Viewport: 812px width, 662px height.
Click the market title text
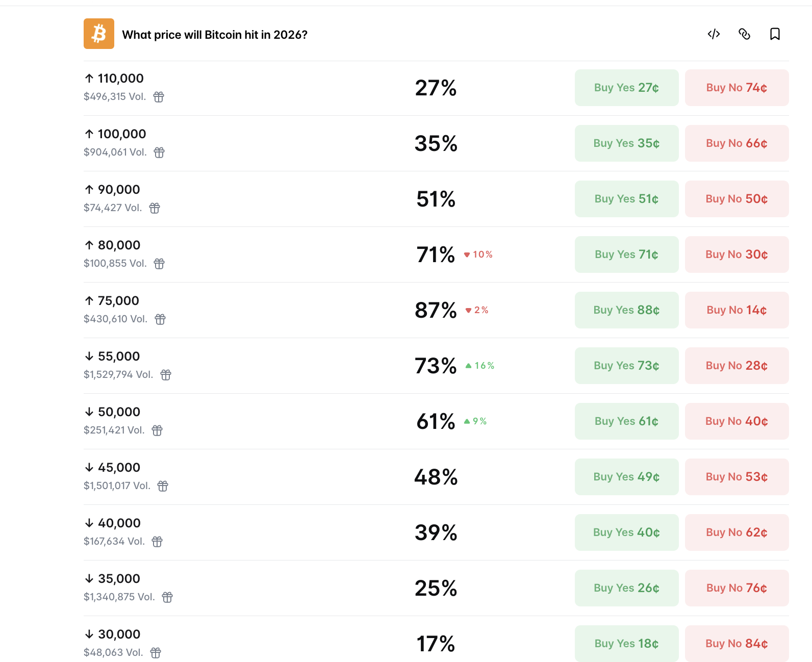[215, 35]
